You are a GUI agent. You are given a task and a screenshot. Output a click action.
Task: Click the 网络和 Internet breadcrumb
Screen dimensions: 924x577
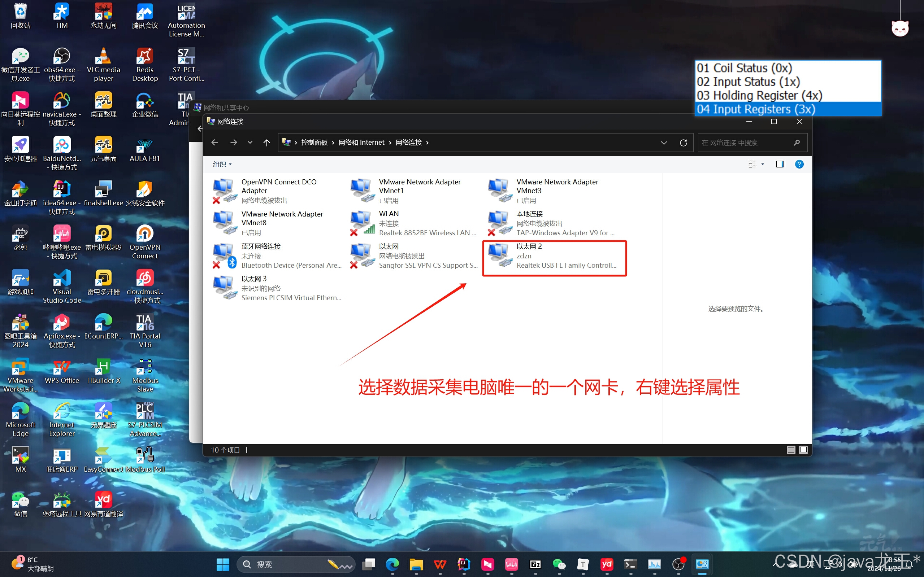pos(361,143)
